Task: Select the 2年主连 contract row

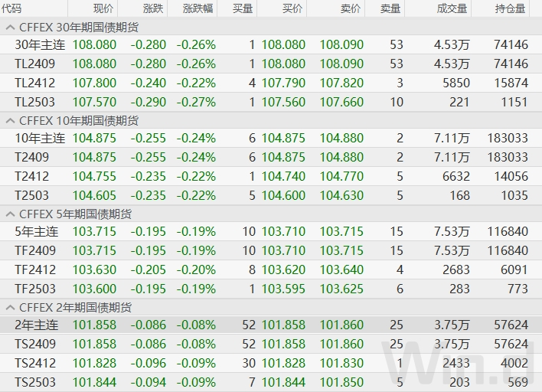Action: coord(271,325)
